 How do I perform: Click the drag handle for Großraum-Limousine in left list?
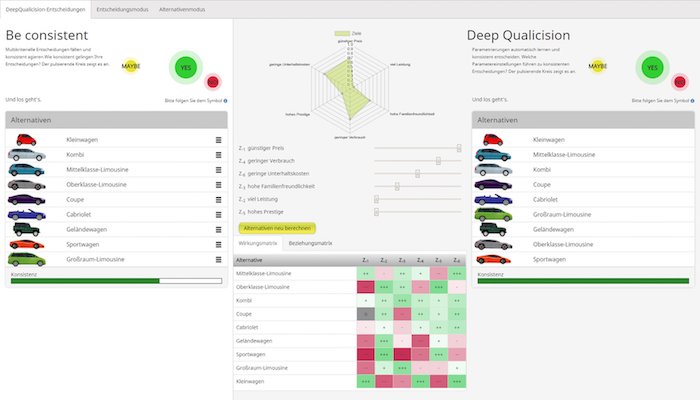[x=219, y=259]
